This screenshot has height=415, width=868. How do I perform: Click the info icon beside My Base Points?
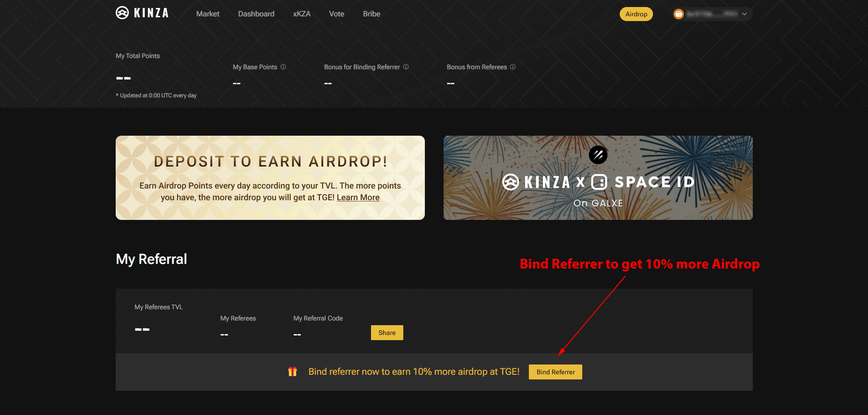click(283, 67)
